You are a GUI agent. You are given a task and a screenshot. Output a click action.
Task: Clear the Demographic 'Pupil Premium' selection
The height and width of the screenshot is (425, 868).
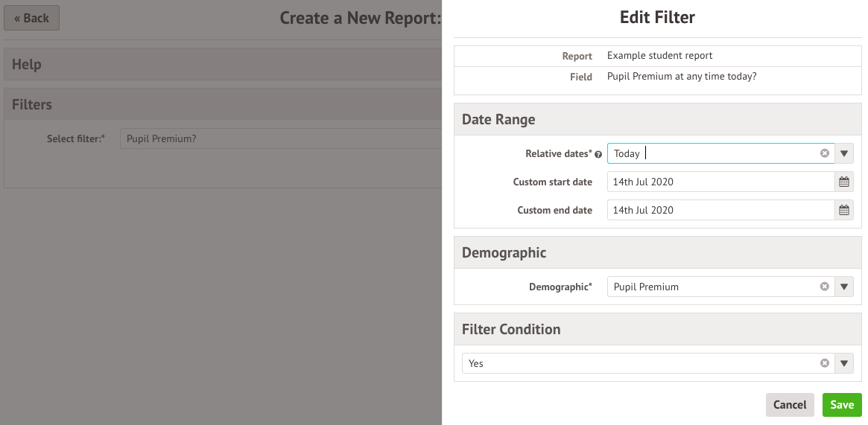[x=824, y=287]
